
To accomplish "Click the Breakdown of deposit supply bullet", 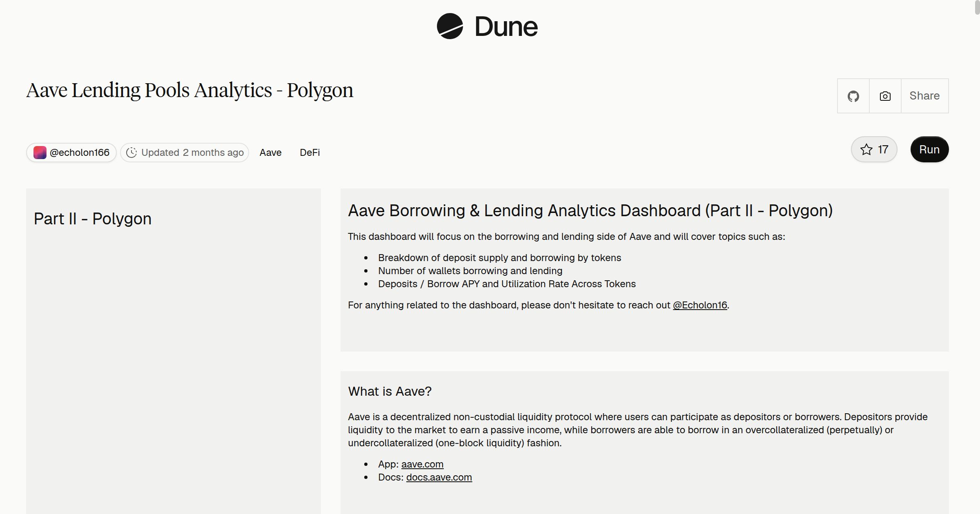I will [x=499, y=258].
